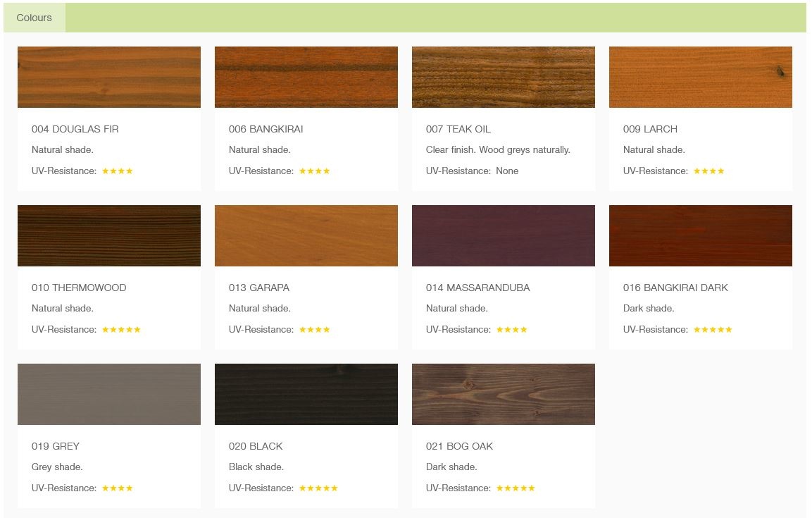Click the 021 Bog Oak swatch
812x518 pixels.
click(x=503, y=394)
